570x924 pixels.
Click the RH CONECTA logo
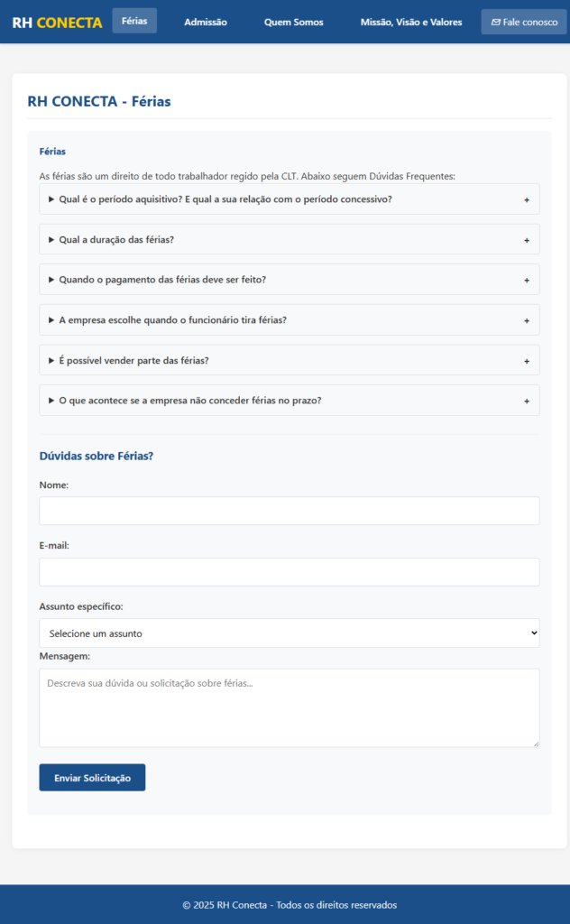pos(57,23)
